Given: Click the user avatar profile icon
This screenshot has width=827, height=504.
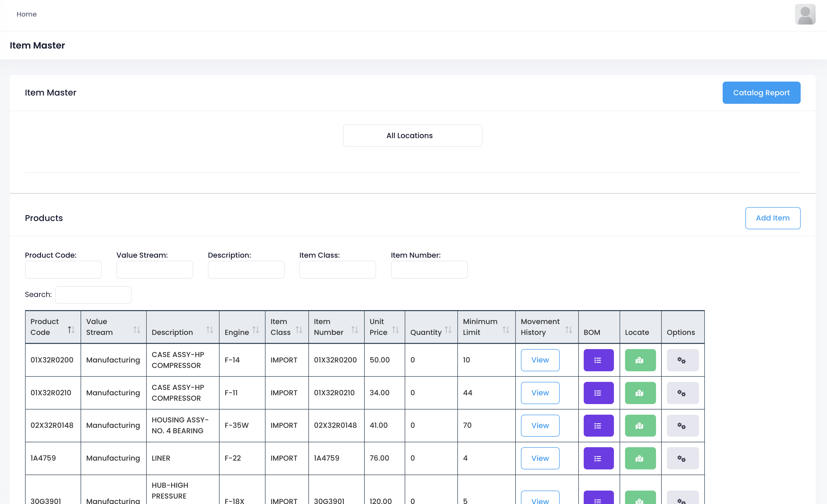Looking at the screenshot, I should point(805,14).
